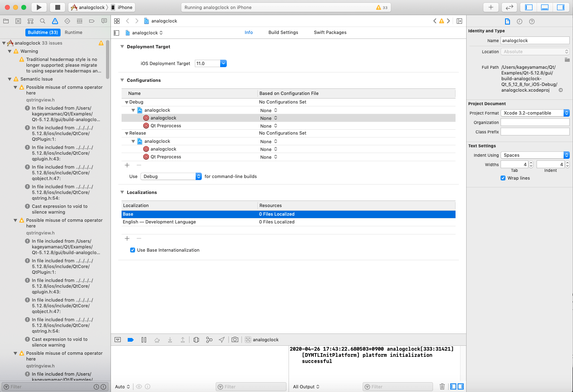Image resolution: width=573 pixels, height=392 pixels.
Task: Toggle the project and targets list sidebar
Action: [x=117, y=33]
